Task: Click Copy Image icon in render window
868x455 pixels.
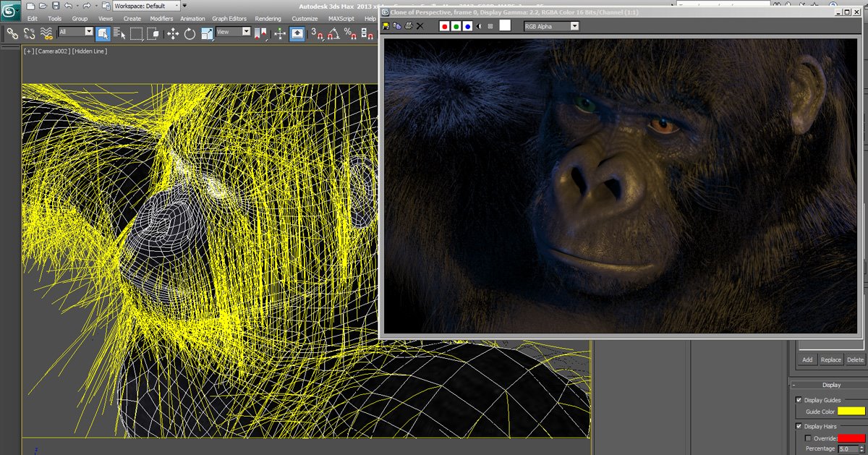Action: point(397,26)
